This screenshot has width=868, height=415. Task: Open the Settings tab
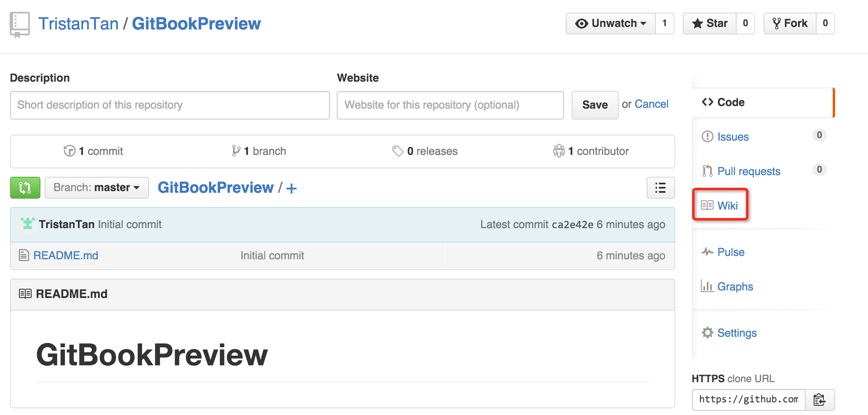[x=737, y=333]
